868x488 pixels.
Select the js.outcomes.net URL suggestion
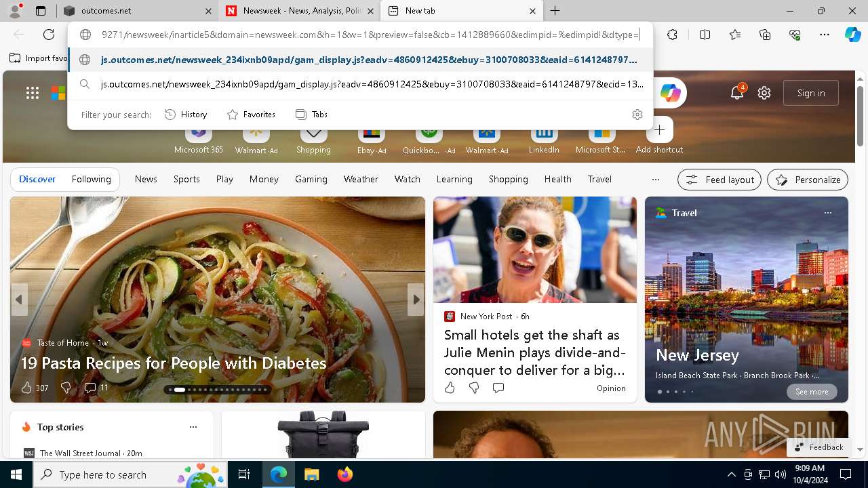361,60
